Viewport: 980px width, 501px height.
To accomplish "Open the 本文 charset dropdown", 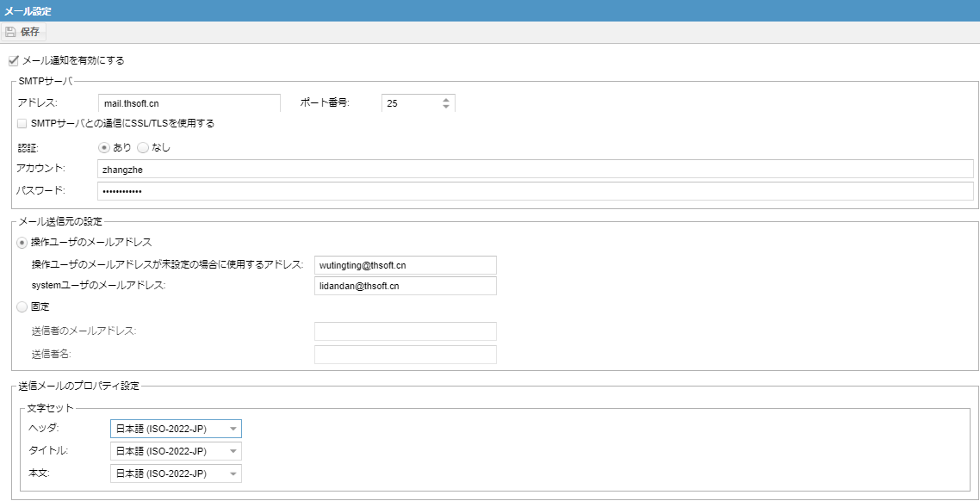I will point(233,473).
